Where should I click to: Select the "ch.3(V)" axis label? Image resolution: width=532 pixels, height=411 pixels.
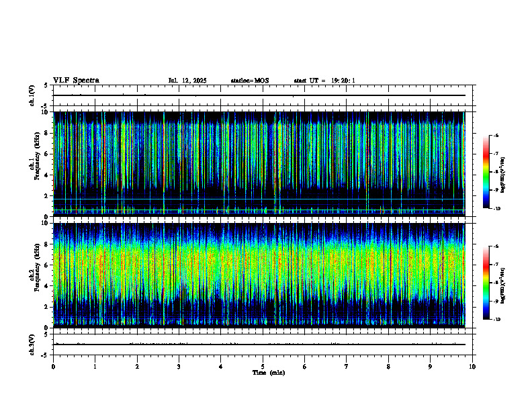(32, 345)
